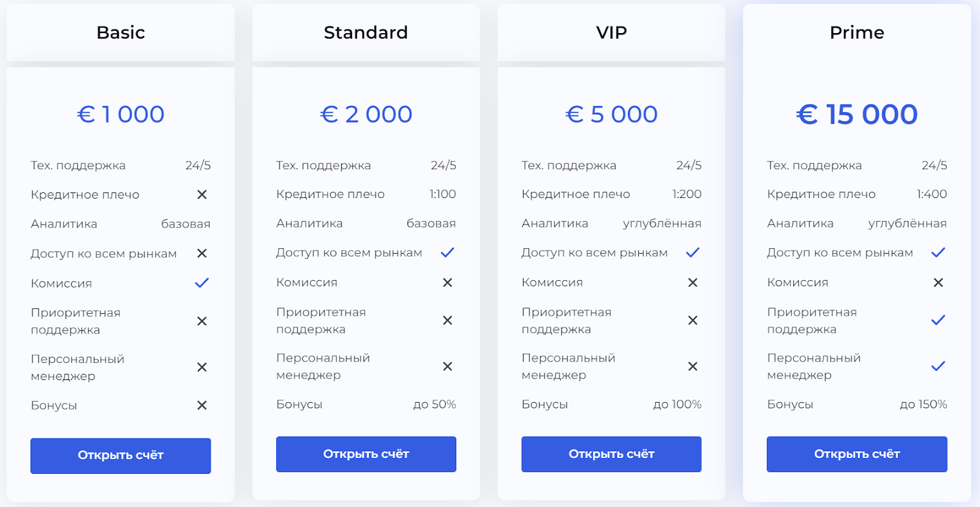Viewport: 980px width, 507px height.
Task: Click the X icon for VIP Персональный менеджер
Action: click(x=693, y=367)
